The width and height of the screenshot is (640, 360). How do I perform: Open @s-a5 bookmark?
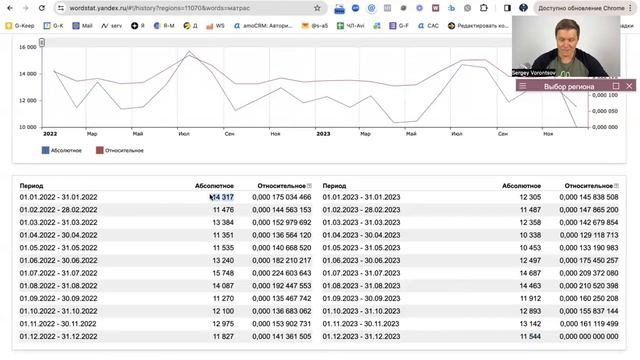pos(315,26)
